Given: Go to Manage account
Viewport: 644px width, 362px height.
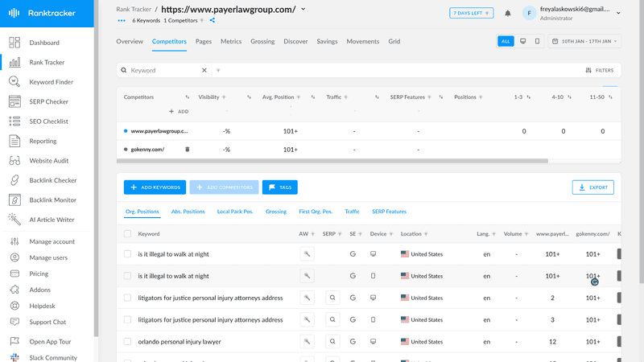Looking at the screenshot, I should (x=52, y=242).
